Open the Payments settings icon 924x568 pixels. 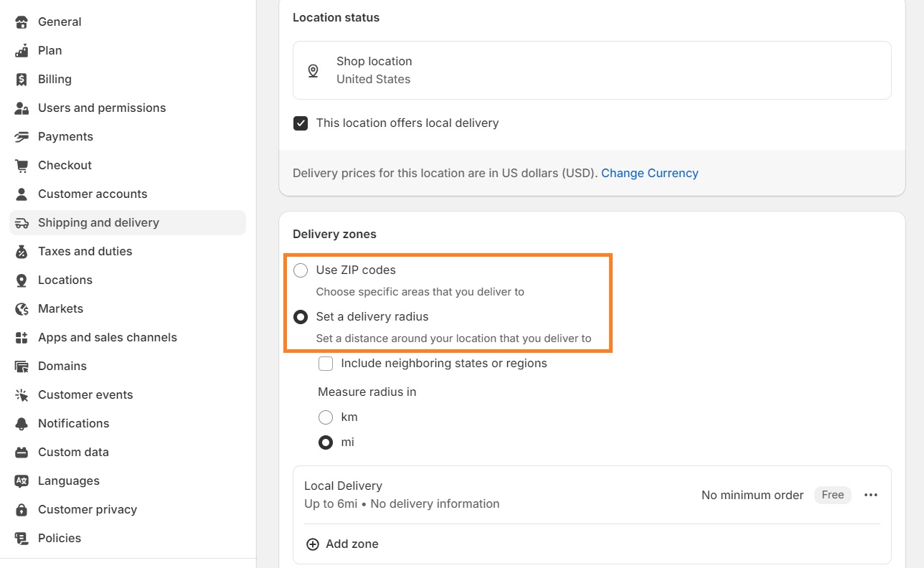point(21,136)
